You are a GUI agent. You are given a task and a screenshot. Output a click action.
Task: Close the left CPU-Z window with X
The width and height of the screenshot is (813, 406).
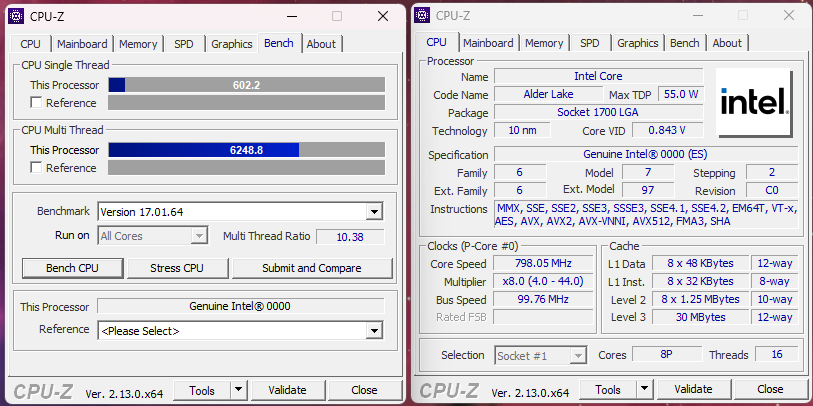point(383,16)
